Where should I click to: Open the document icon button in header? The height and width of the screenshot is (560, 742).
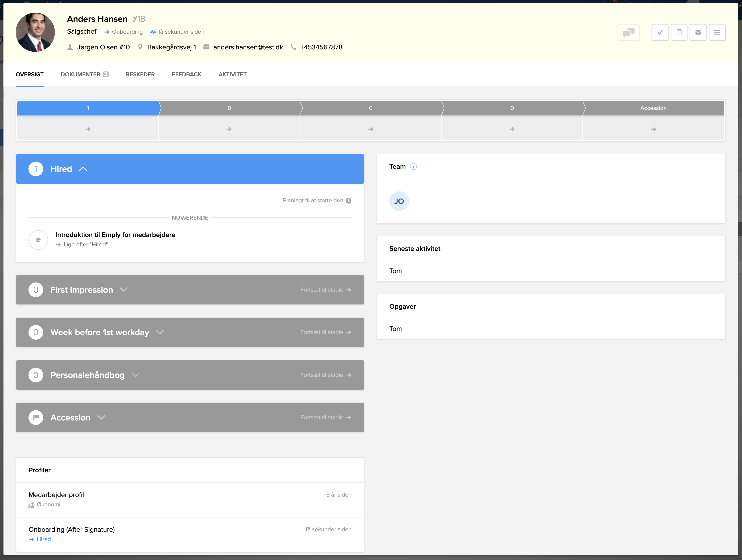679,32
